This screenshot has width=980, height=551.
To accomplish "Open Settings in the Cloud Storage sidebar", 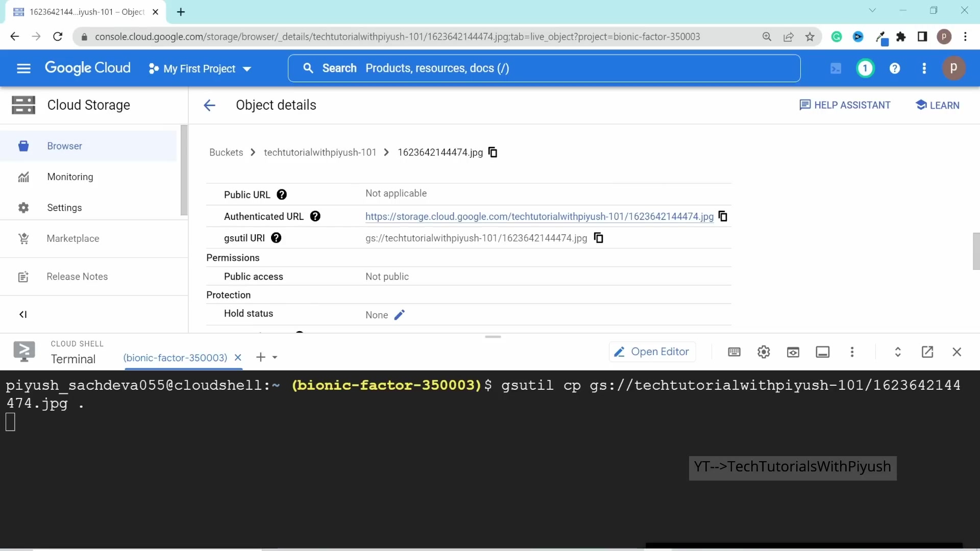I will [x=88, y=208].
